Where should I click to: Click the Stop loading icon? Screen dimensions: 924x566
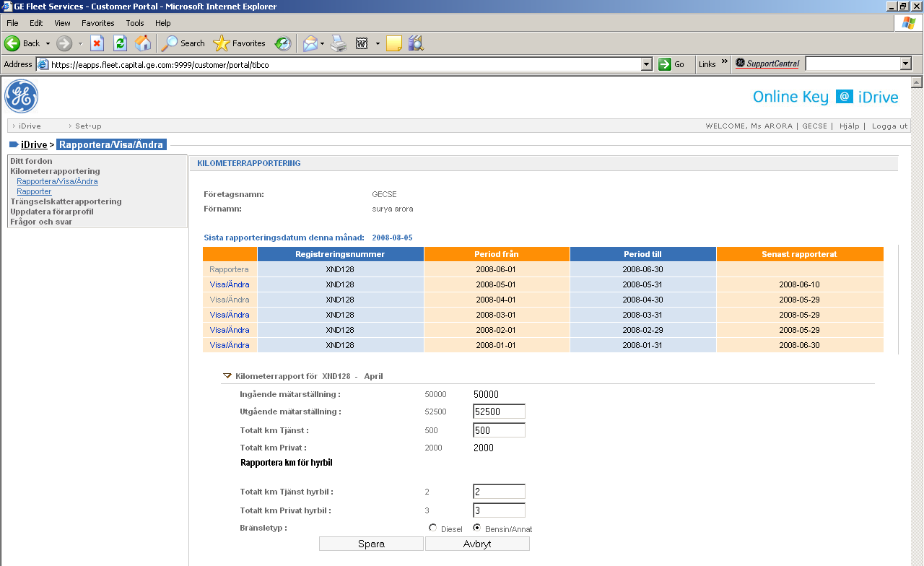97,43
